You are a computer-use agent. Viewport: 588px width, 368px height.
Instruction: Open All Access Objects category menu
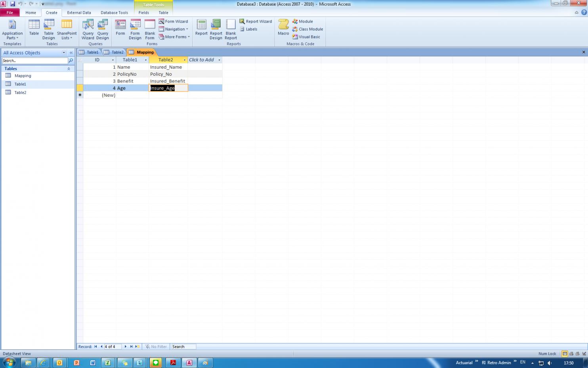64,53
